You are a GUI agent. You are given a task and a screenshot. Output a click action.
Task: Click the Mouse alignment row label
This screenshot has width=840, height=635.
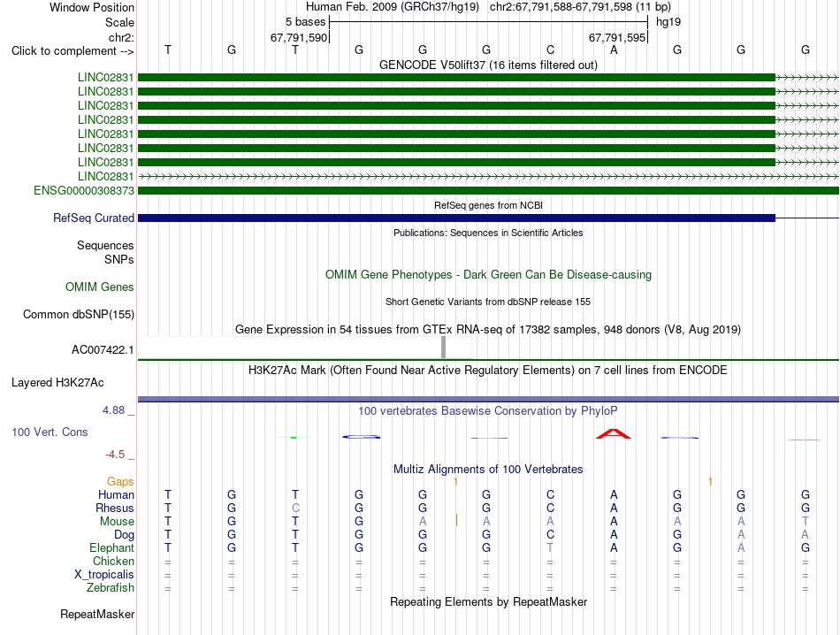click(117, 522)
